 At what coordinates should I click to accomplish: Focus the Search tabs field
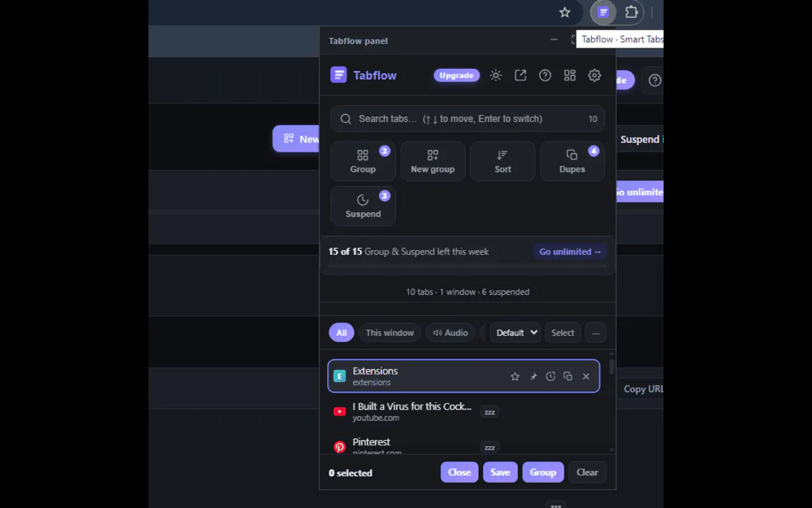tap(468, 119)
